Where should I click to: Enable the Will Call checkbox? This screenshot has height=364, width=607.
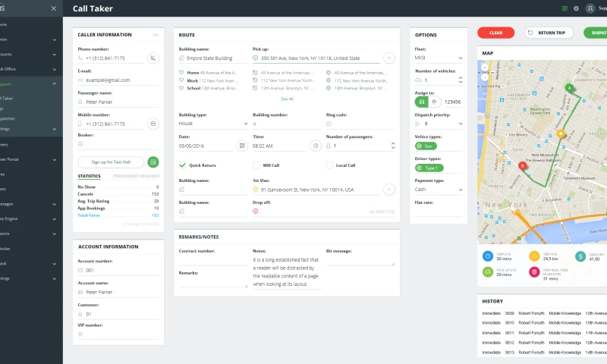point(256,165)
